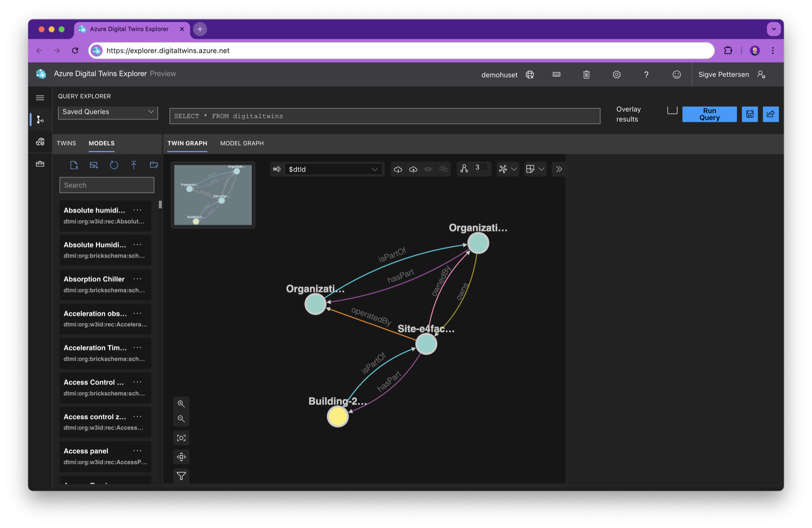Select the Azure Digital Twins Explorer browser tab
Image resolution: width=812 pixels, height=528 pixels.
(x=131, y=29)
